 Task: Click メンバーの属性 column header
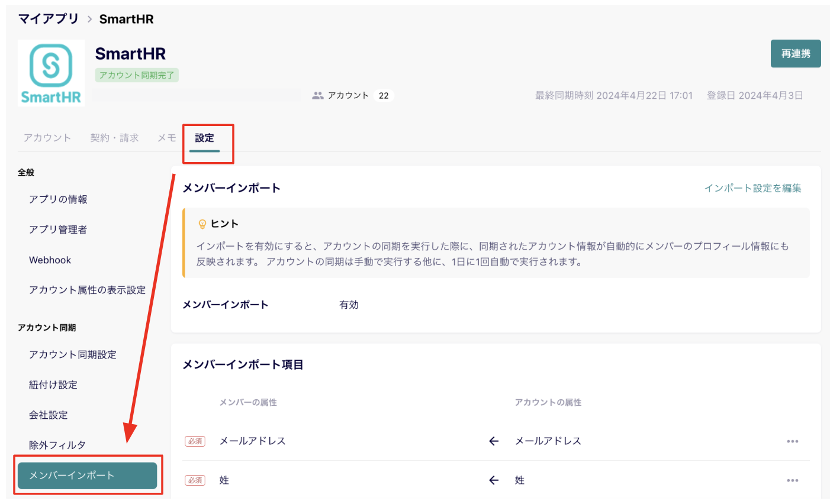(248, 402)
